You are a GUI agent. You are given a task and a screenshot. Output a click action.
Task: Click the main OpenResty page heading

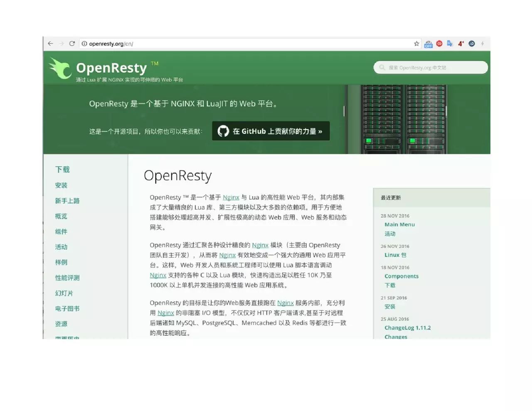coord(177,175)
